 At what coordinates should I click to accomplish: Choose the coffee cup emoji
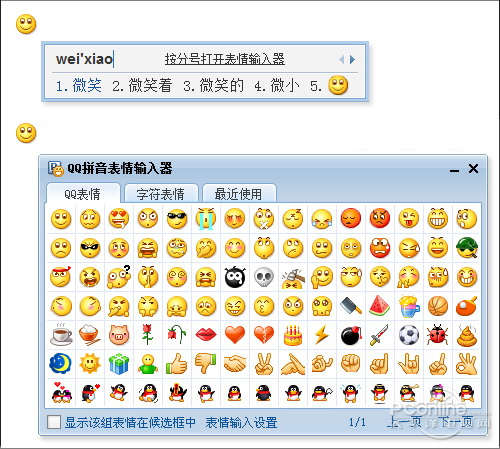click(61, 335)
